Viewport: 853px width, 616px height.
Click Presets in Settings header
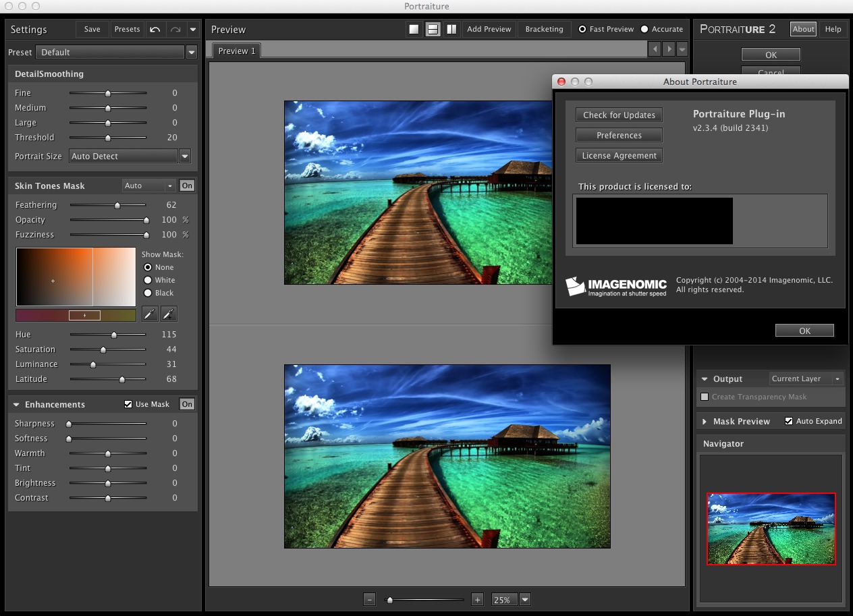pyautogui.click(x=127, y=29)
